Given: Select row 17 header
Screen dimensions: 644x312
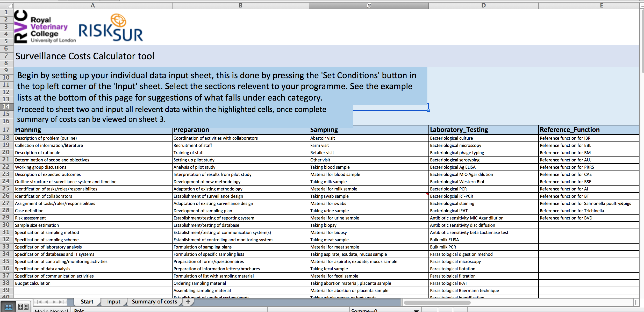Looking at the screenshot, I should tap(6, 130).
